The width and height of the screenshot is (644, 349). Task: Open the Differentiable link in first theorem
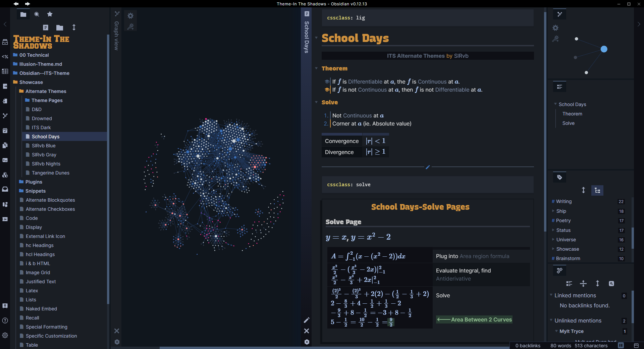click(x=365, y=82)
